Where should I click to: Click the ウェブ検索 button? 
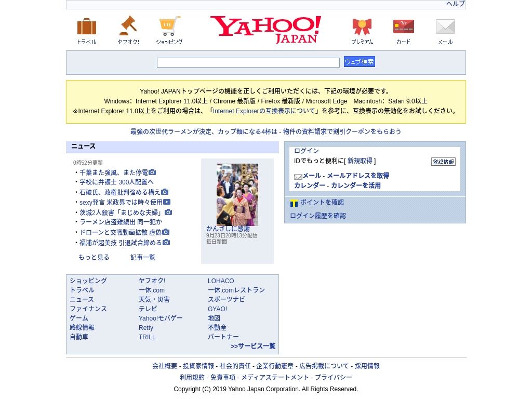click(360, 62)
